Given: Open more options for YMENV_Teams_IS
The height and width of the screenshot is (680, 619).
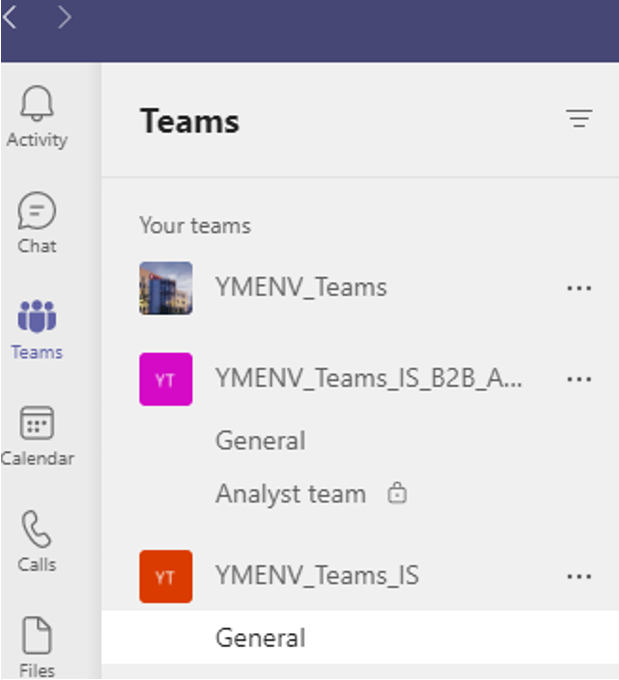Looking at the screenshot, I should click(579, 577).
